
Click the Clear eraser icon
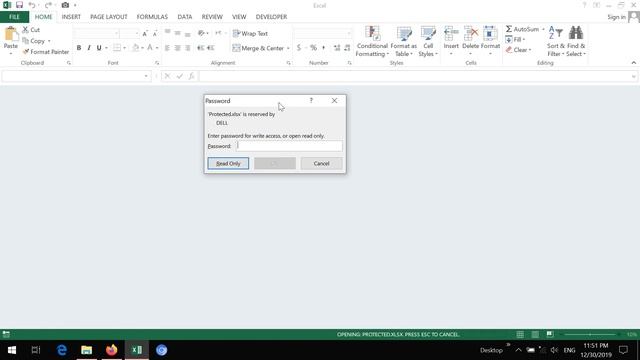pos(509,50)
